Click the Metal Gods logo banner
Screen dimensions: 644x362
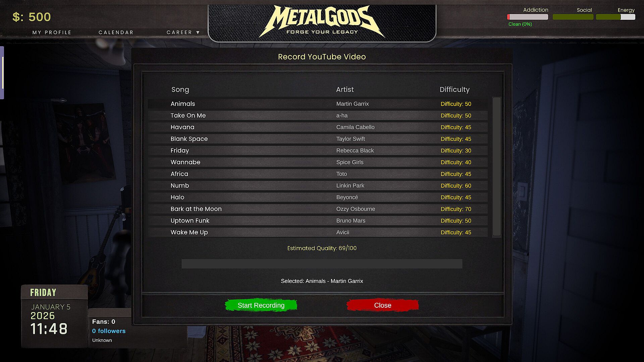pyautogui.click(x=322, y=22)
